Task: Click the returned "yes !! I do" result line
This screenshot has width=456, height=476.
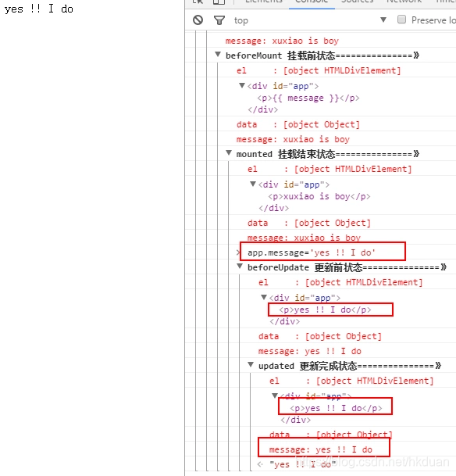Action: 303,464
